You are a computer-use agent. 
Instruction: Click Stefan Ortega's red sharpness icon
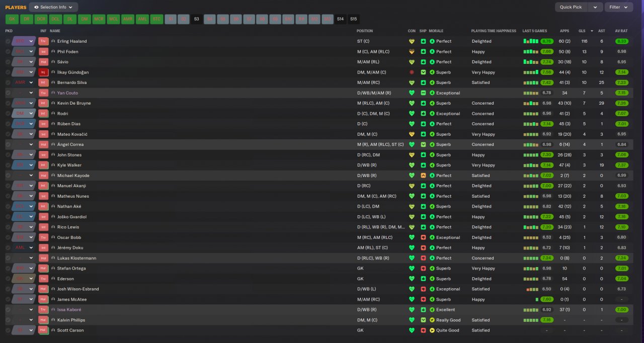point(423,269)
